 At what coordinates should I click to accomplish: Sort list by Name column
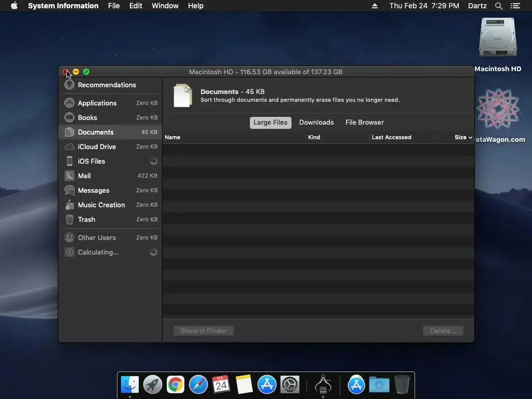click(x=234, y=137)
